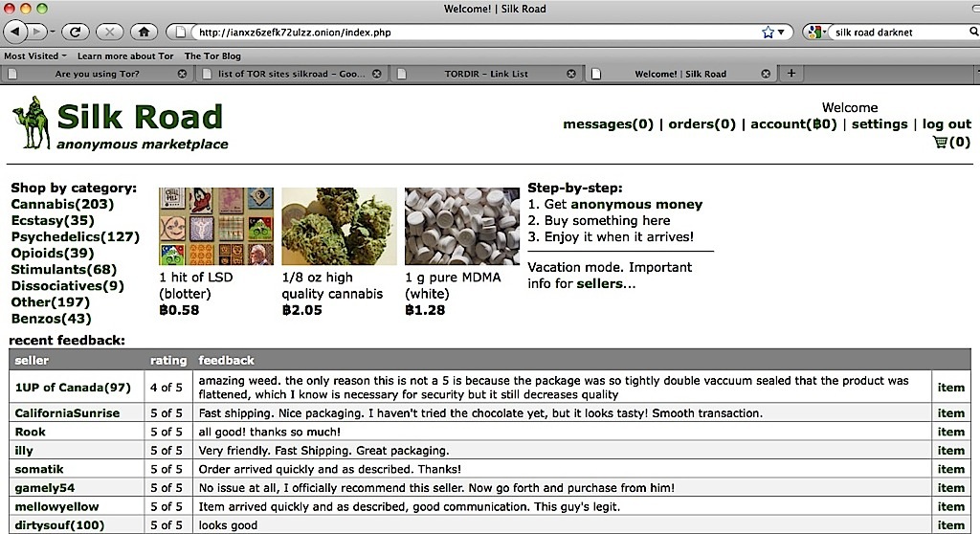This screenshot has height=534, width=980.
Task: Open the account balance link
Action: tap(793, 123)
